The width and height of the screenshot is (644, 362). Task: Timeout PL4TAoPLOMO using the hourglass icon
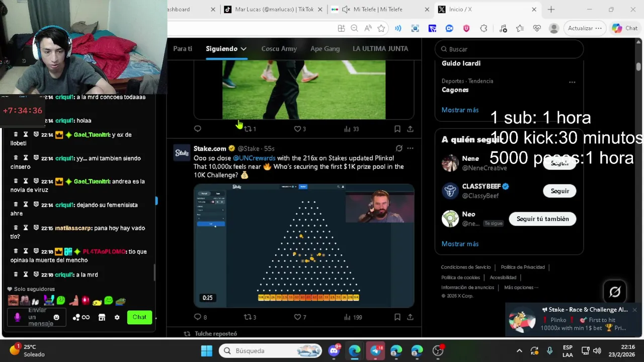point(26,251)
